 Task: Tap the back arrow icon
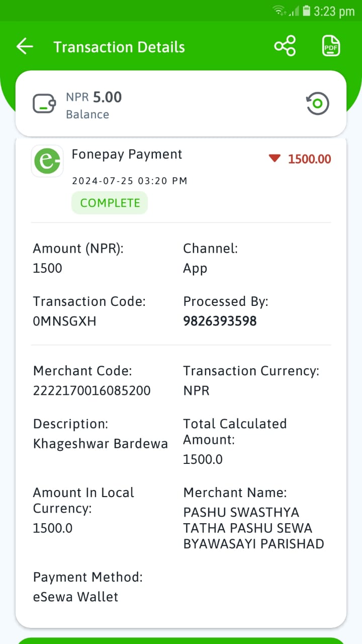coord(25,47)
